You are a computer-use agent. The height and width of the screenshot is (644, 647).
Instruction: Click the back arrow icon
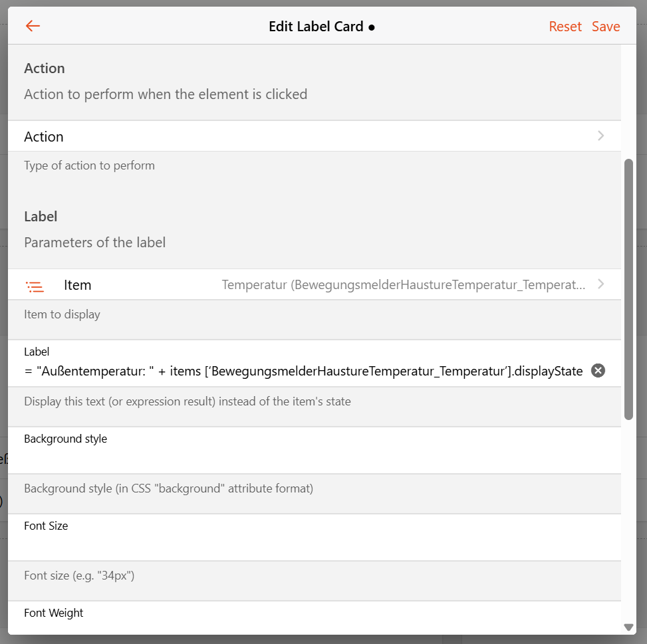coord(33,27)
